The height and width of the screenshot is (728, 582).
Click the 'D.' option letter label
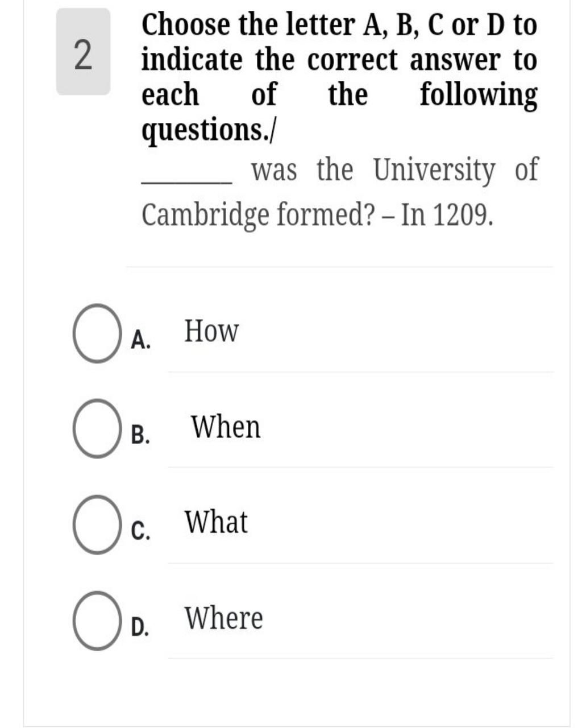[x=140, y=627]
